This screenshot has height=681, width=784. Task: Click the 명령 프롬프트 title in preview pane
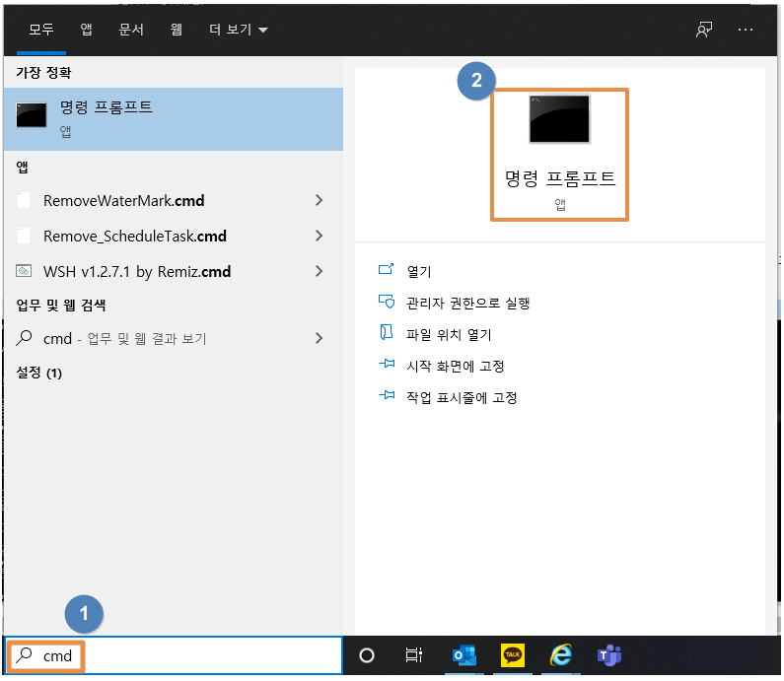pos(560,177)
